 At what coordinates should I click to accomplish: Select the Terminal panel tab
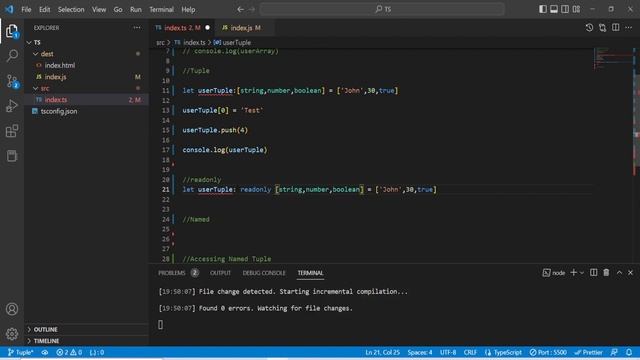[310, 273]
